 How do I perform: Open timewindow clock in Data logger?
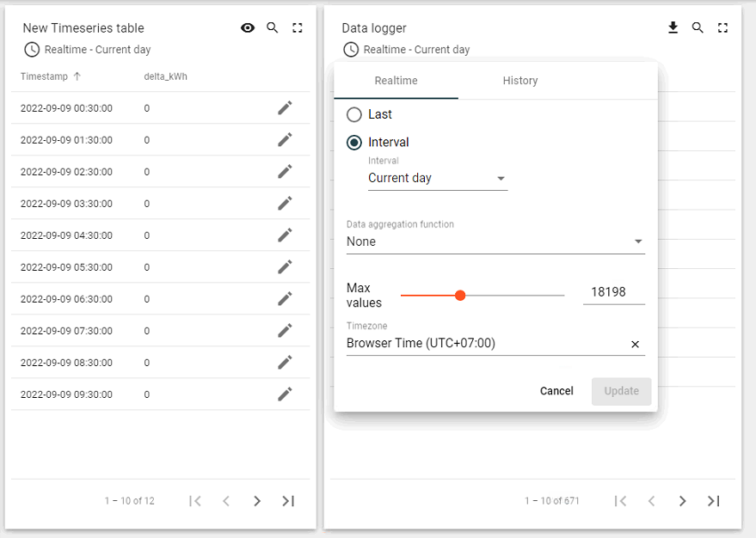point(351,50)
